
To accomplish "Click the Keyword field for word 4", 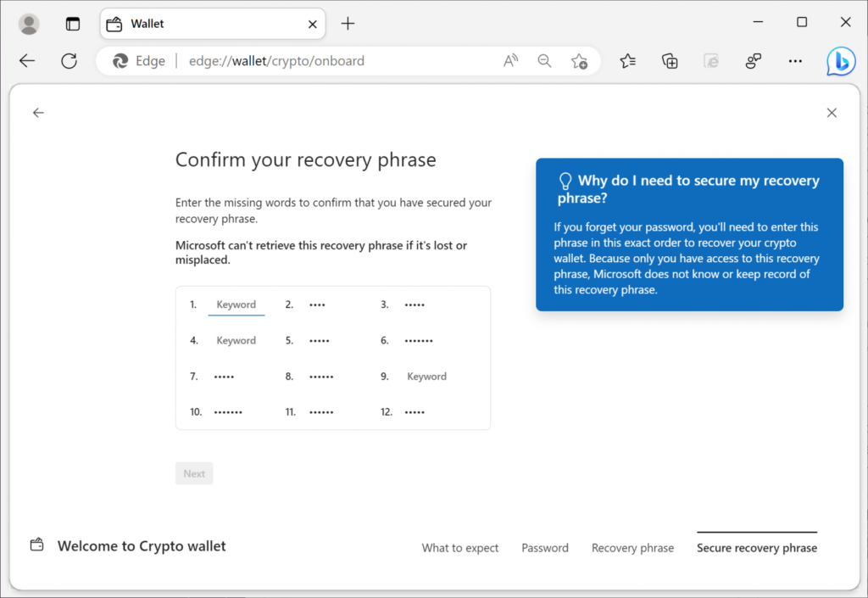I will 236,340.
